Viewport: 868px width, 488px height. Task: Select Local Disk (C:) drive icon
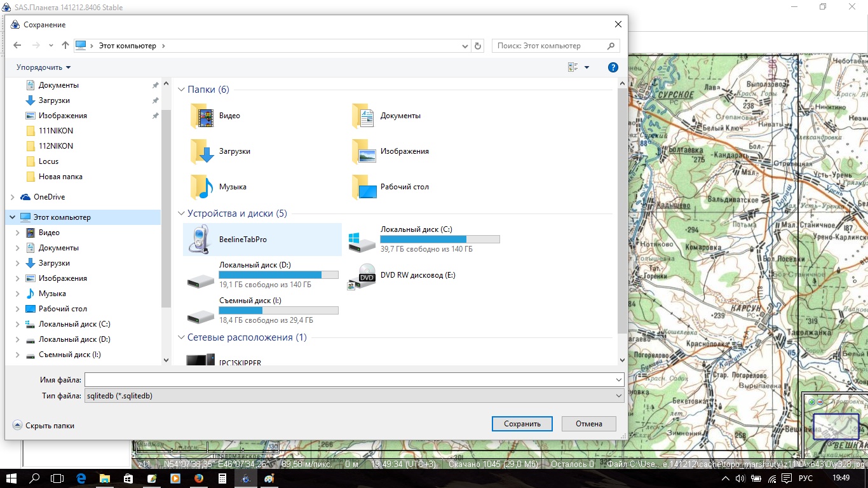(361, 240)
